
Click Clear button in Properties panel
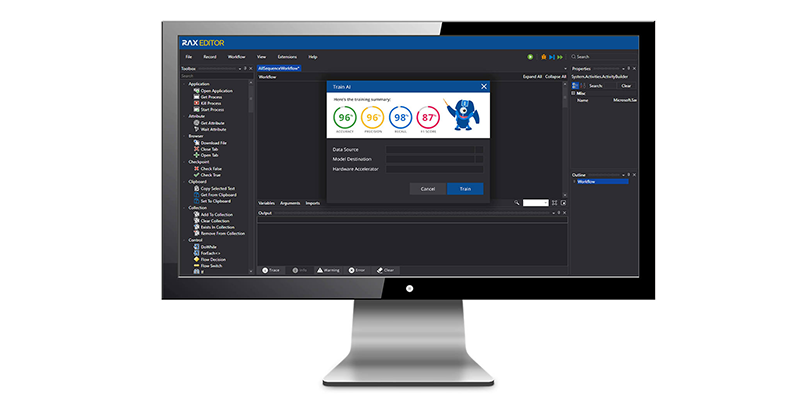[626, 86]
